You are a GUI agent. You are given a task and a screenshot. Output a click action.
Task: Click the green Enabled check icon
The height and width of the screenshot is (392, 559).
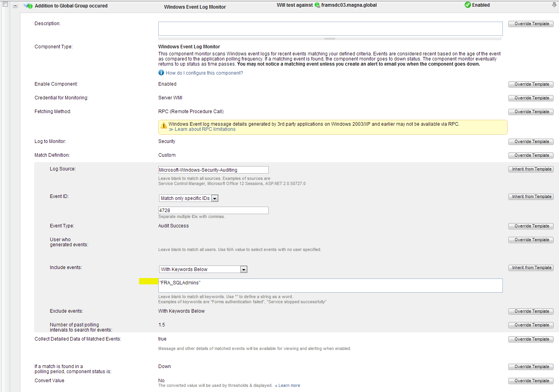tap(467, 5)
